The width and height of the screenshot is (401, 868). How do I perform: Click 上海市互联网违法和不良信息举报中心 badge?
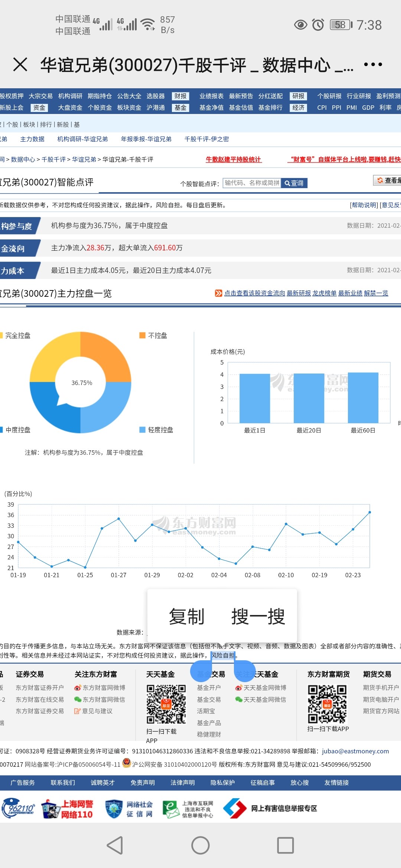point(188,809)
